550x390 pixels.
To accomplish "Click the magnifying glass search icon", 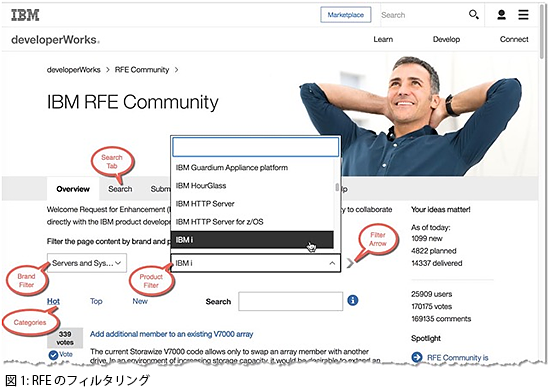I will tap(474, 15).
